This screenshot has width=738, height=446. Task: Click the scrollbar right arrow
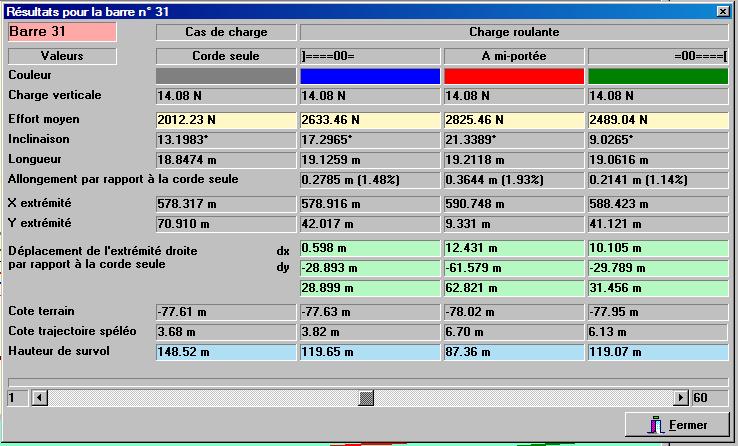(680, 398)
